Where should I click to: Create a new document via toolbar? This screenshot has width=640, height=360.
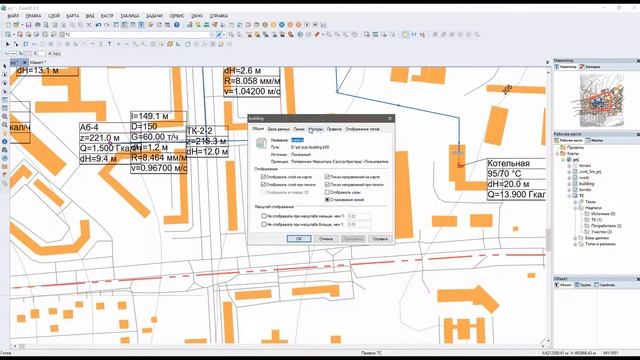click(8, 25)
